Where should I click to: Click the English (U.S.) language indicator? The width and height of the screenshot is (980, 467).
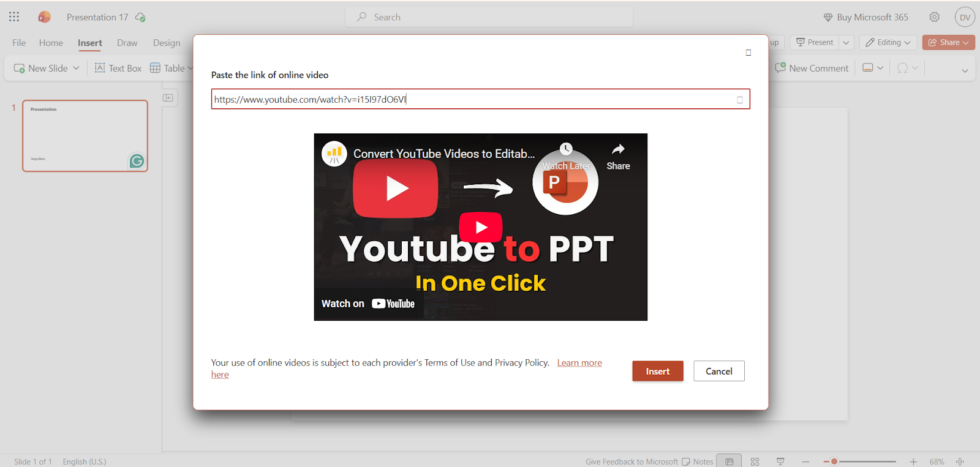[x=85, y=461]
